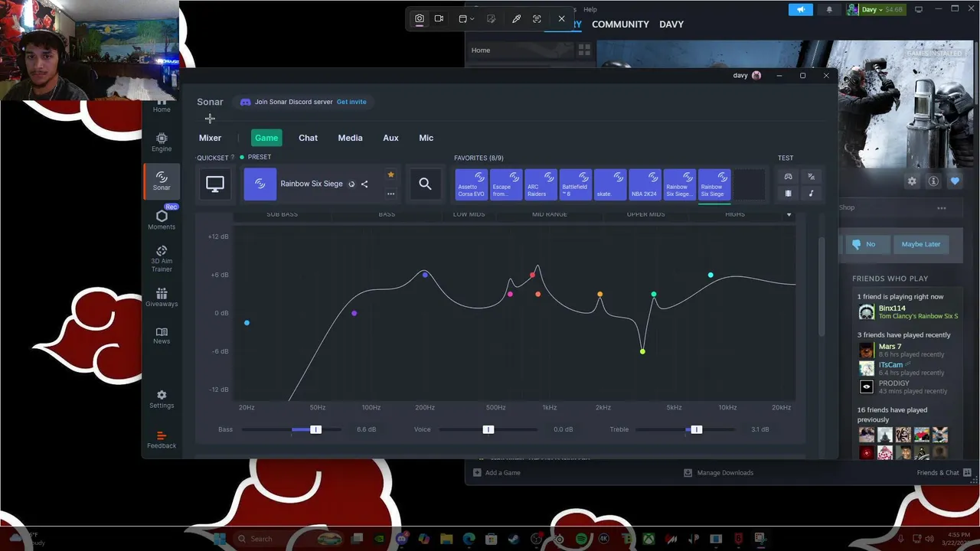This screenshot has width=980, height=551.
Task: Select the snipping tool video record icon
Action: 439,18
